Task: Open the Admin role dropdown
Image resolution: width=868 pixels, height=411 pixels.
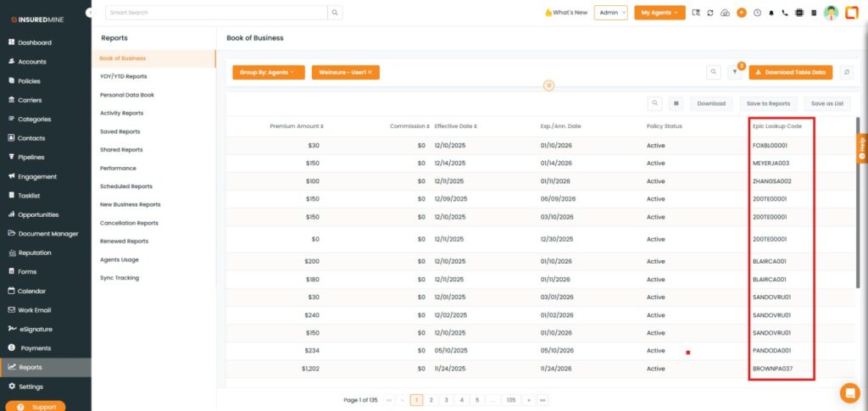Action: point(611,13)
